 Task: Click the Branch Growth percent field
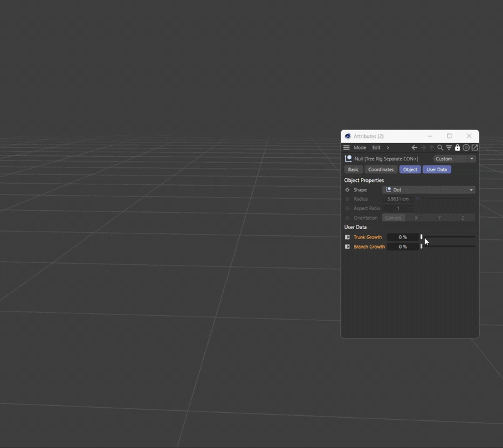coord(402,247)
